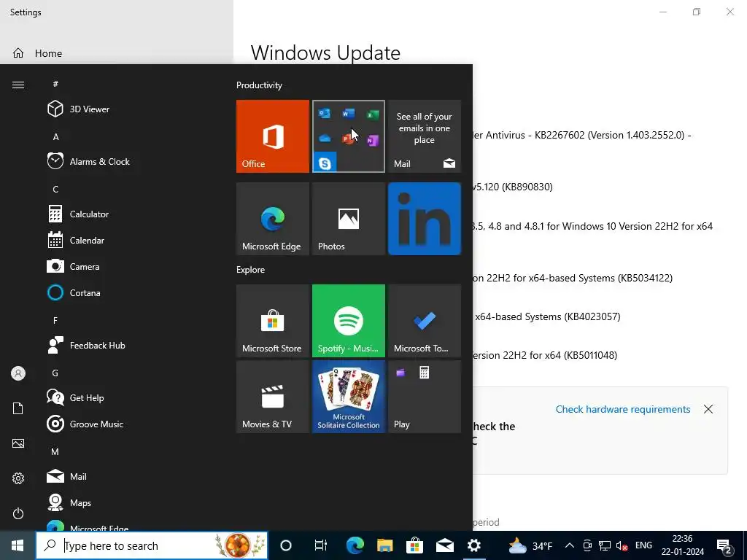Click the F letter group header
The height and width of the screenshot is (560, 747).
coord(55,321)
